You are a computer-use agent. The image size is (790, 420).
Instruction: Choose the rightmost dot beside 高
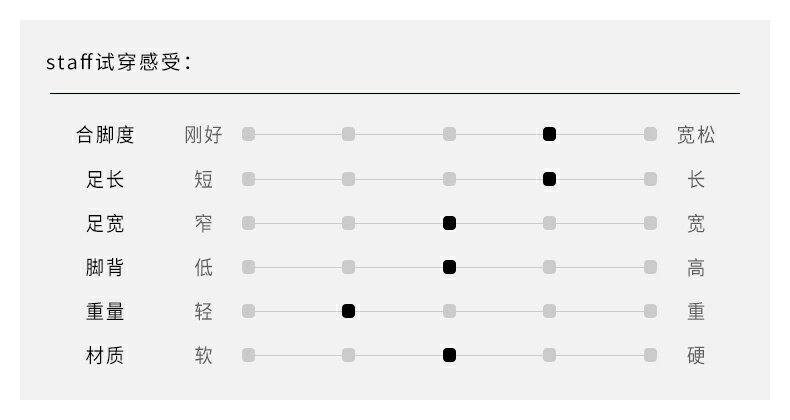pos(650,267)
